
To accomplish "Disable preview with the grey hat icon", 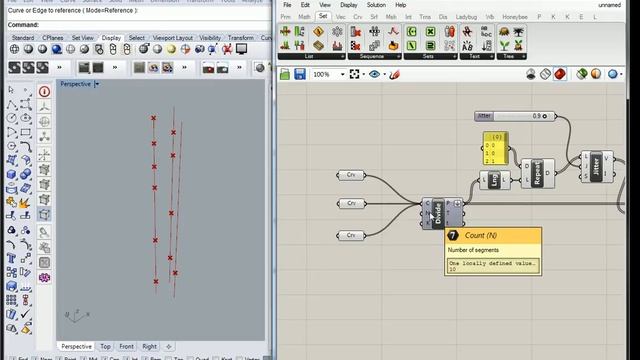I will coord(531,74).
